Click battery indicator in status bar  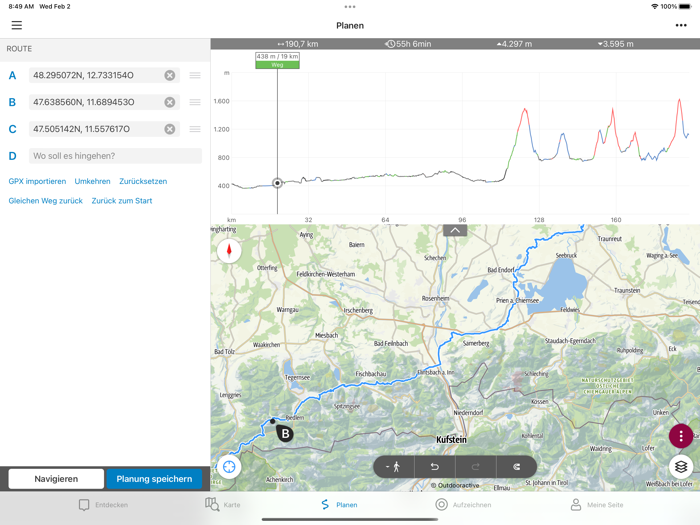pos(685,7)
